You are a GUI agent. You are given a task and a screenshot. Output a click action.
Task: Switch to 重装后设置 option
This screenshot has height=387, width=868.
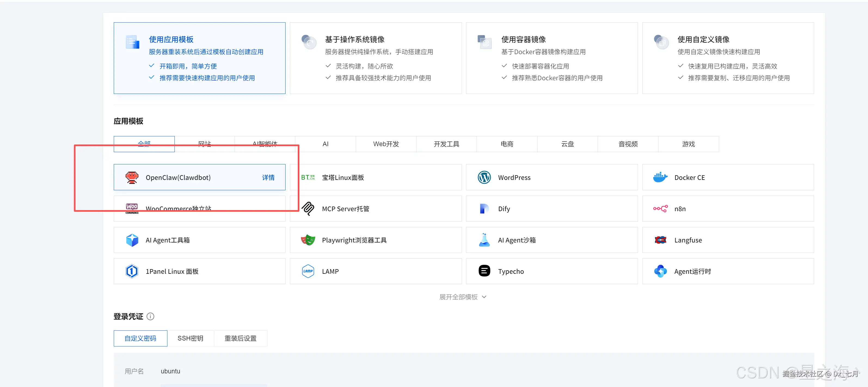coord(240,338)
